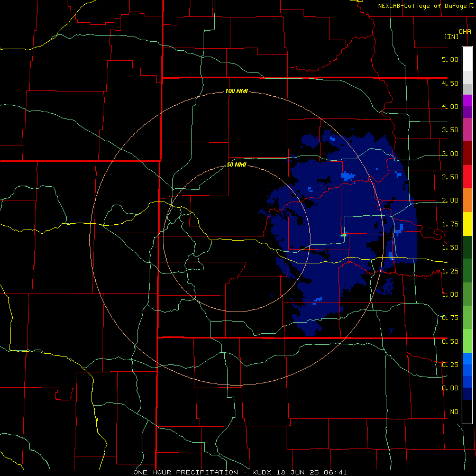This screenshot has width=476, height=476.
Task: Pick the navy blue swatch above ND
Action: tap(467, 393)
